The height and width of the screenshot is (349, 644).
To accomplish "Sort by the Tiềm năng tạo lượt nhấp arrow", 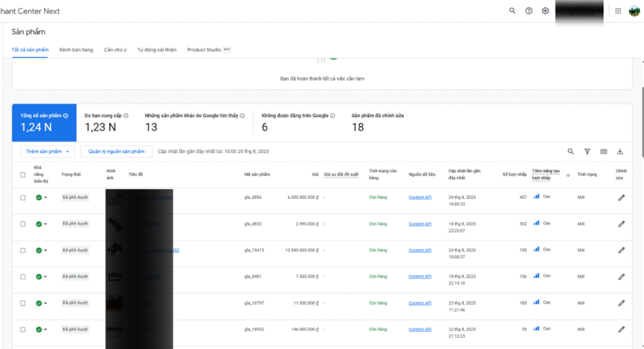I will click(568, 175).
